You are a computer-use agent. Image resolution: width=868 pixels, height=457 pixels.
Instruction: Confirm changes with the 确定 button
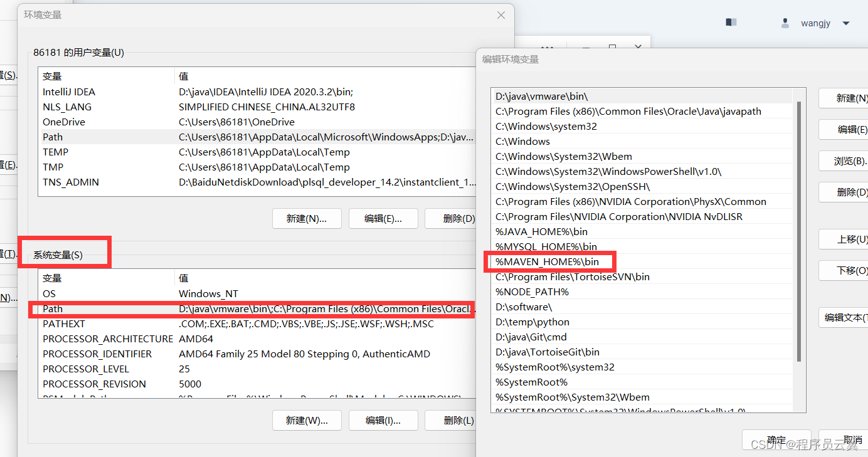(x=776, y=439)
